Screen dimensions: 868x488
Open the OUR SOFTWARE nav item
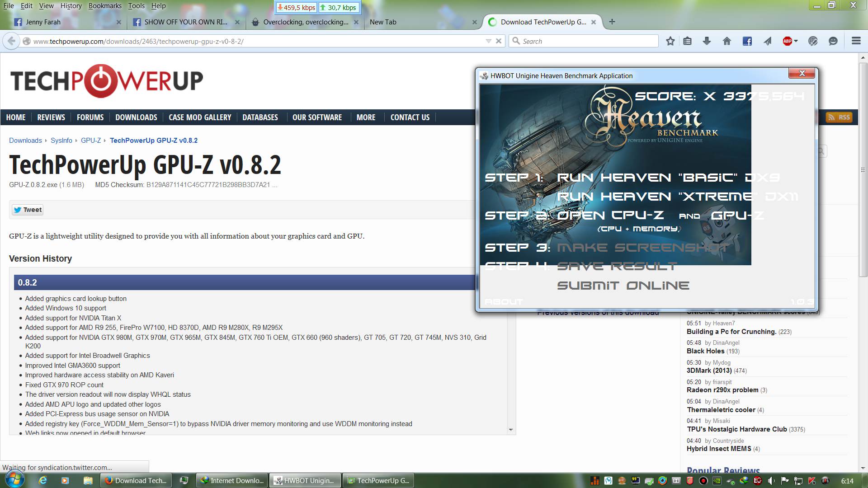[317, 117]
